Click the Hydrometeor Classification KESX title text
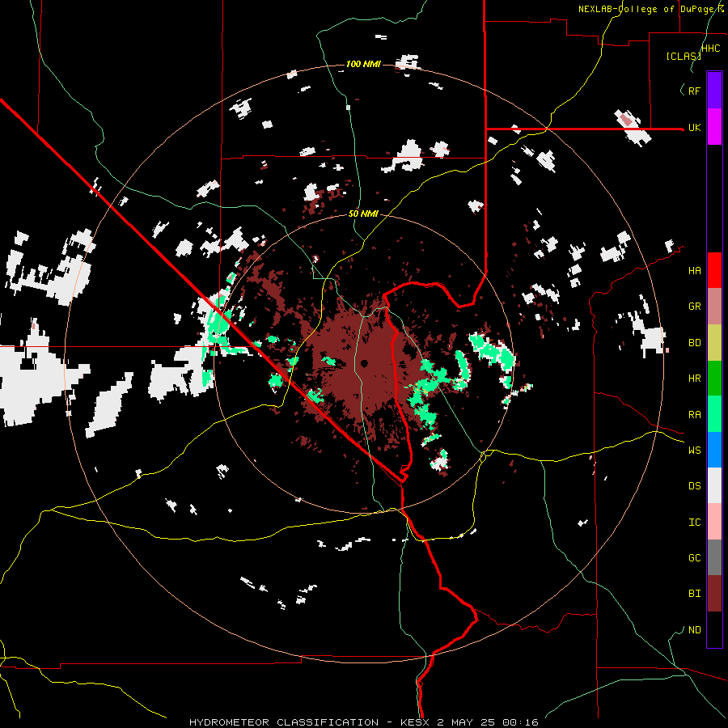 364,722
